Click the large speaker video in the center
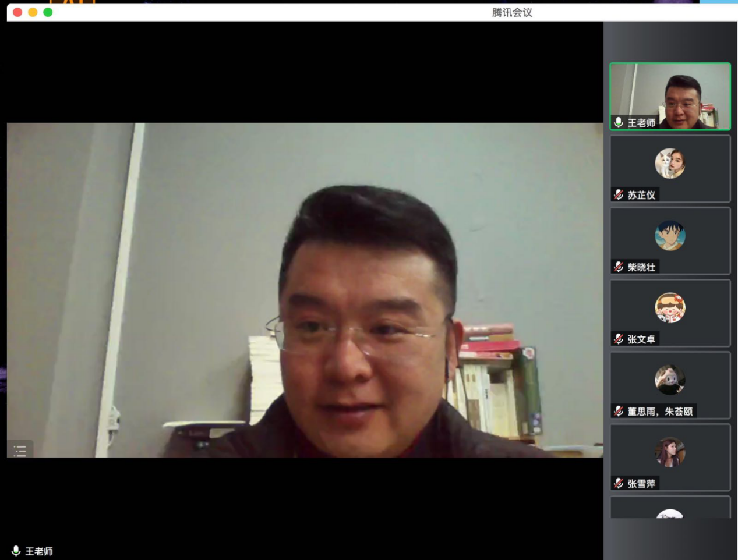738x560 pixels. (x=305, y=290)
